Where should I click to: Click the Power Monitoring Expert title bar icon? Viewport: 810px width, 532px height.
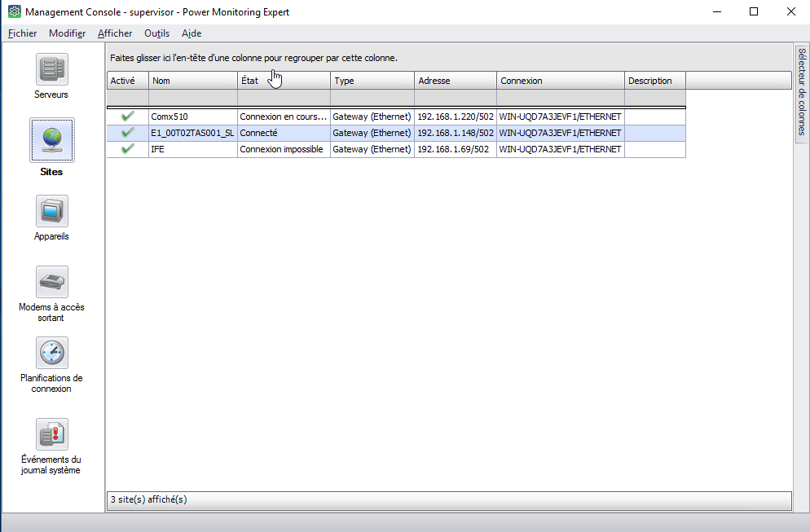(14, 12)
